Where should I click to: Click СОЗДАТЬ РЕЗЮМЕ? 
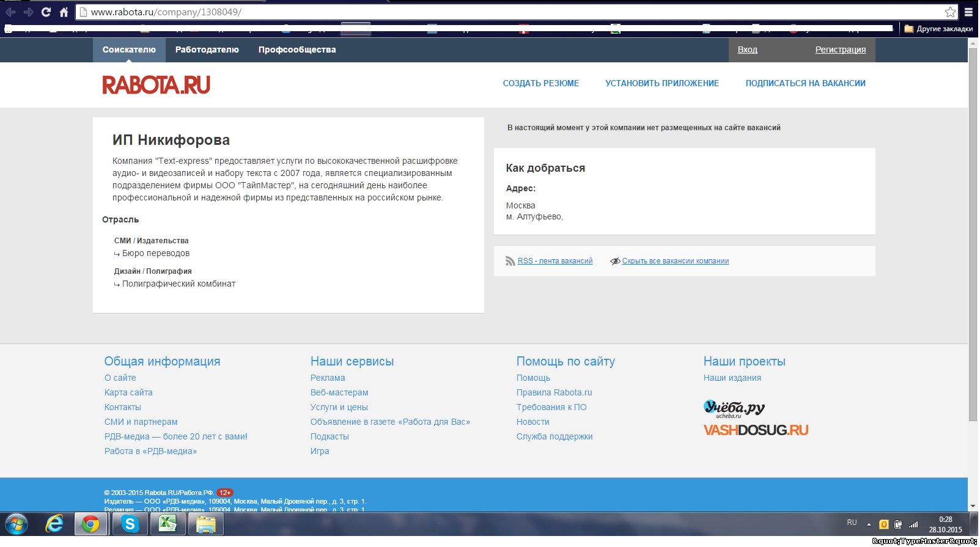point(540,83)
